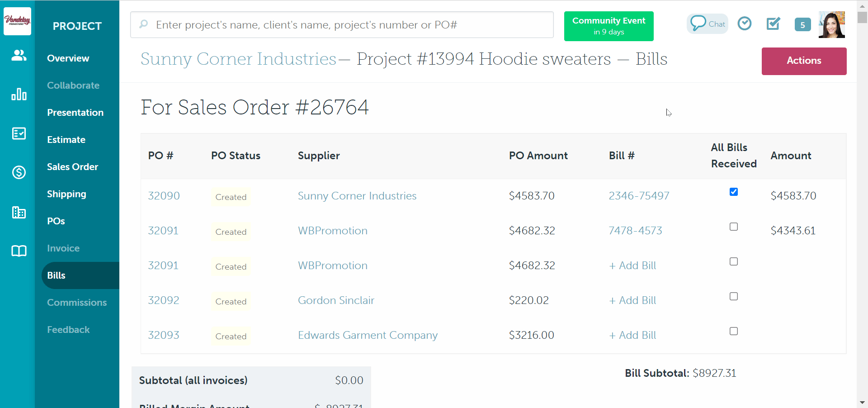Open the book icon in left rail
Image resolution: width=868 pixels, height=408 pixels.
click(x=19, y=251)
